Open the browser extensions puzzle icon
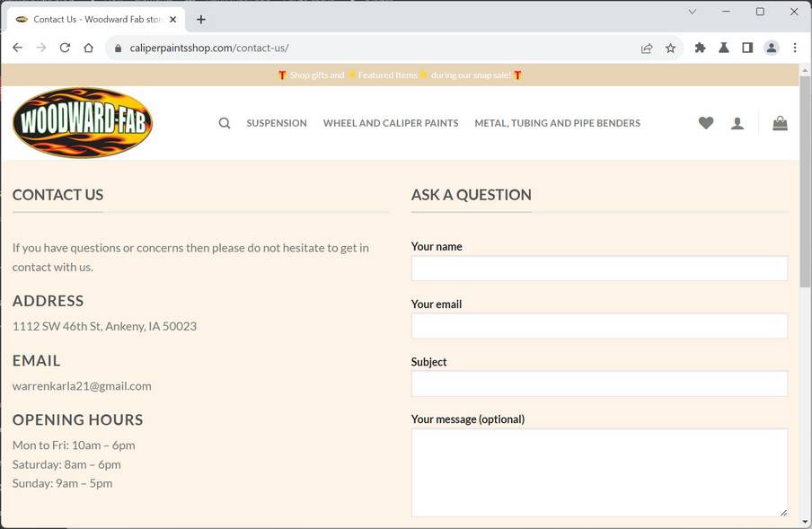Viewport: 812px width, 529px height. 700,48
